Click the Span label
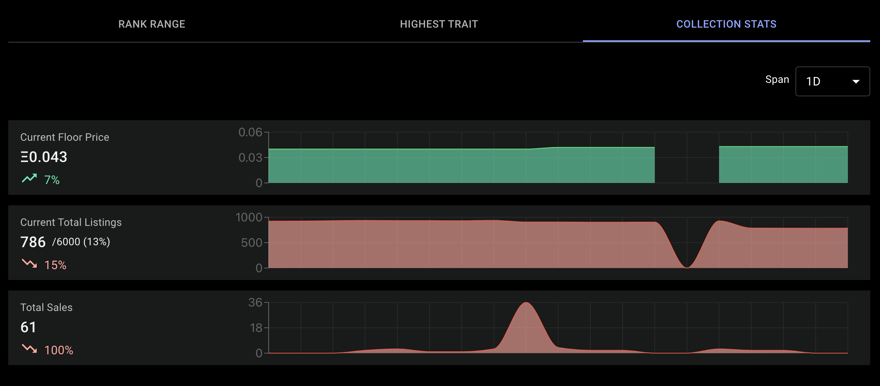880x386 pixels. click(x=777, y=79)
